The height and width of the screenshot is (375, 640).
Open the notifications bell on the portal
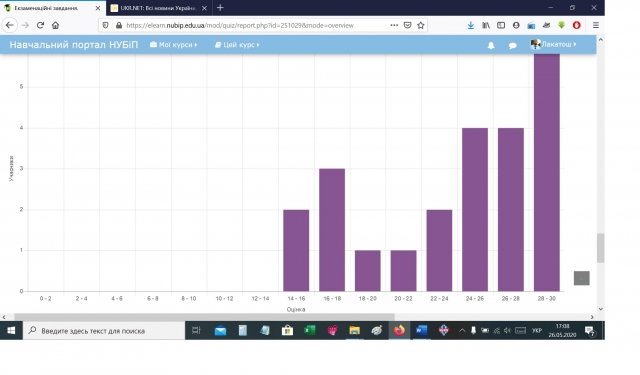(491, 45)
